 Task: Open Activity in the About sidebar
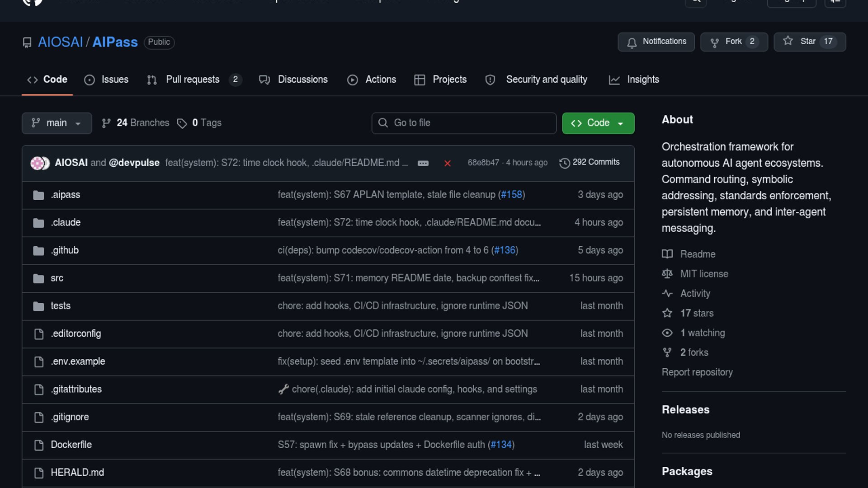(695, 293)
